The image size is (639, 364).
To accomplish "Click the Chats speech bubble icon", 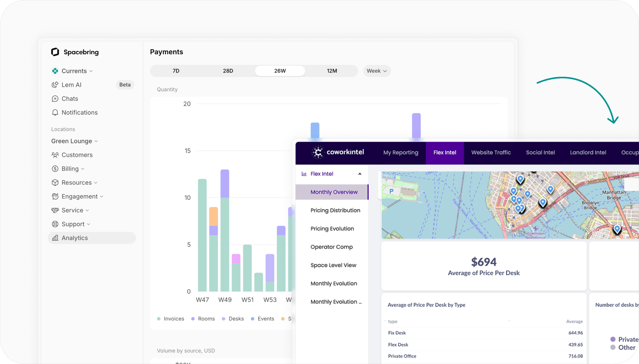I will pos(55,99).
